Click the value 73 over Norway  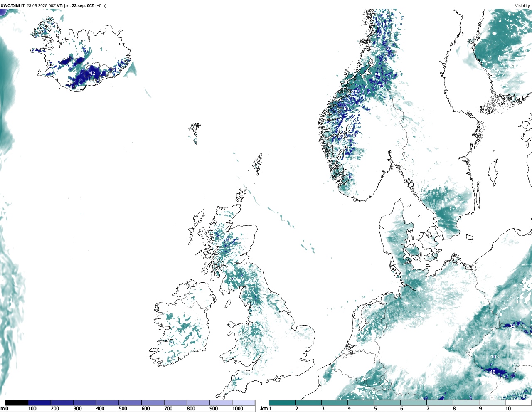coord(380,86)
